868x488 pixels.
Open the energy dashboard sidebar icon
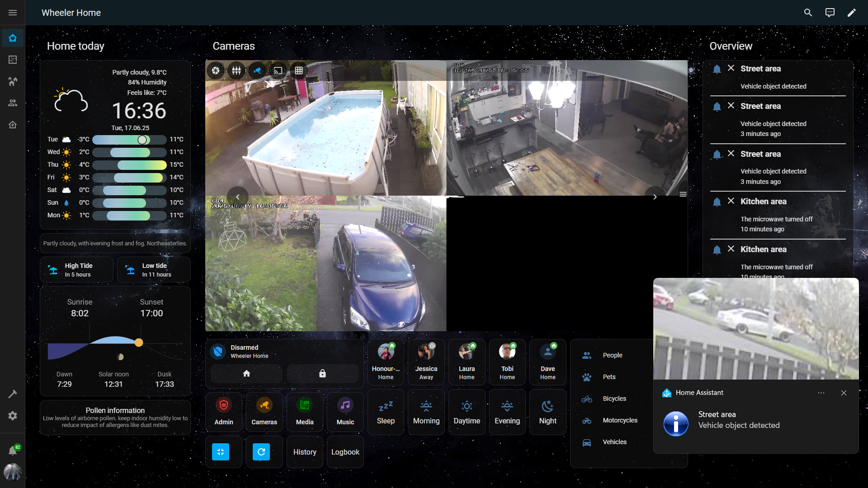[13, 125]
